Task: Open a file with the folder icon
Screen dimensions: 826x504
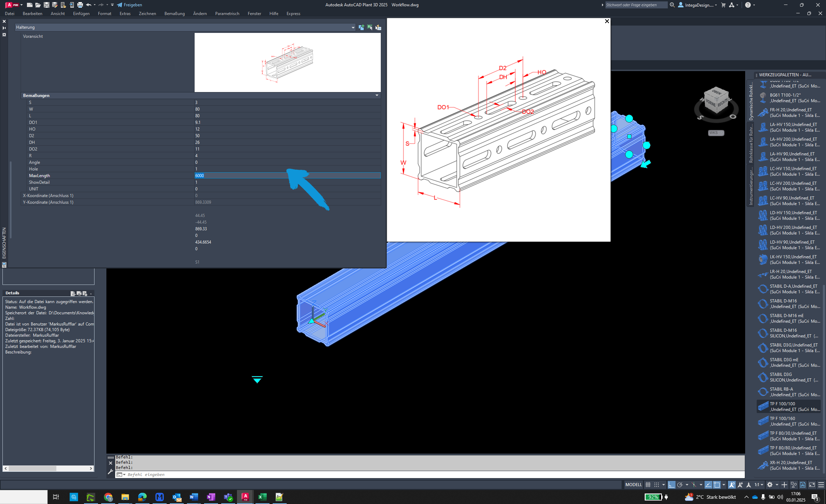Action: coord(38,5)
